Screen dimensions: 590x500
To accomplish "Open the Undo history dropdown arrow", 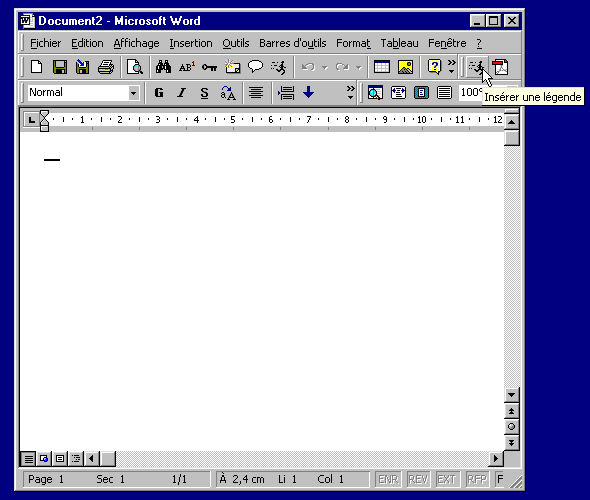I will pyautogui.click(x=325, y=67).
